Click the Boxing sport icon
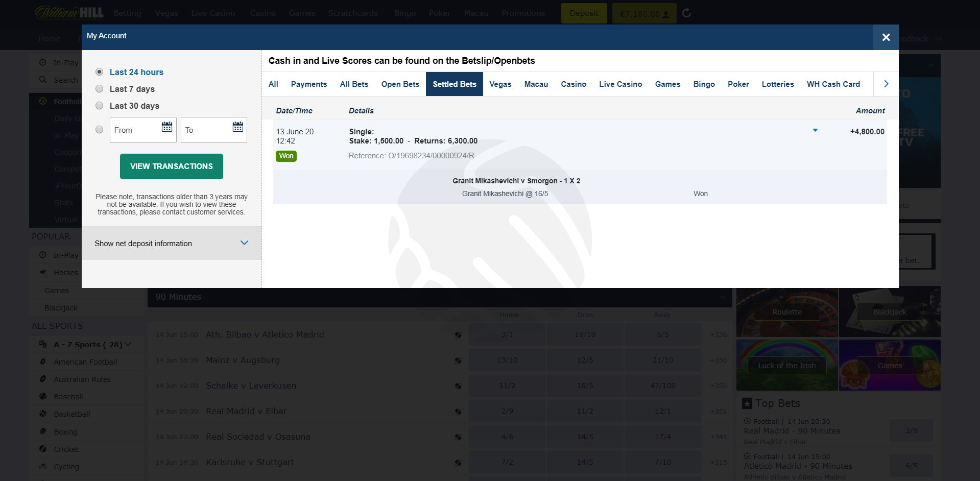The height and width of the screenshot is (481, 980). tap(43, 431)
